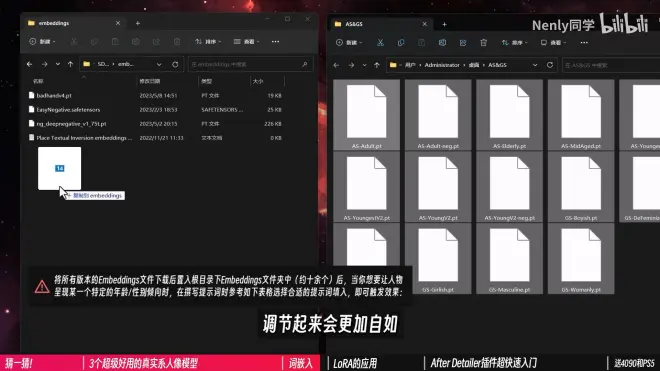The height and width of the screenshot is (371, 660).
Task: Select the AS-MidAged.pt file thumbnail
Action: (581, 114)
